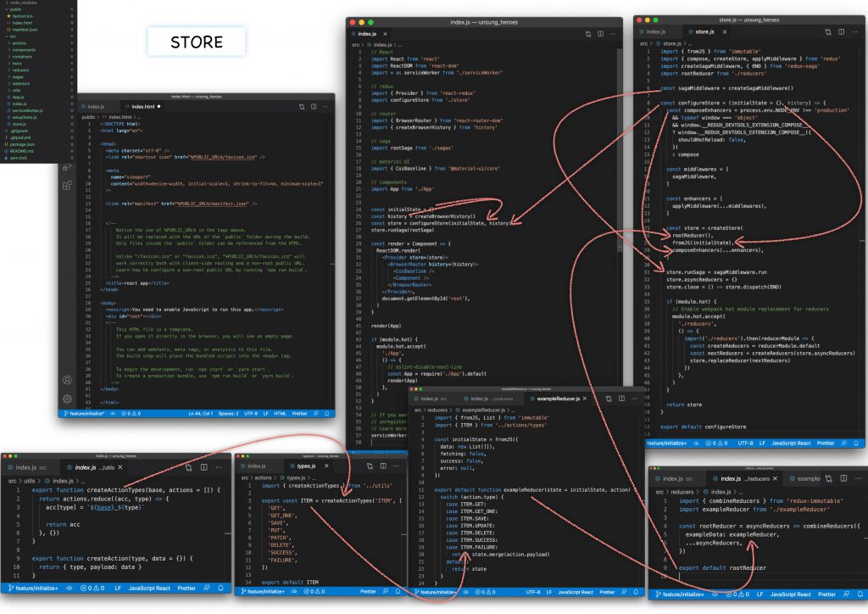Click the Split Editor icon in the bottom-right index.js window

tap(844, 477)
